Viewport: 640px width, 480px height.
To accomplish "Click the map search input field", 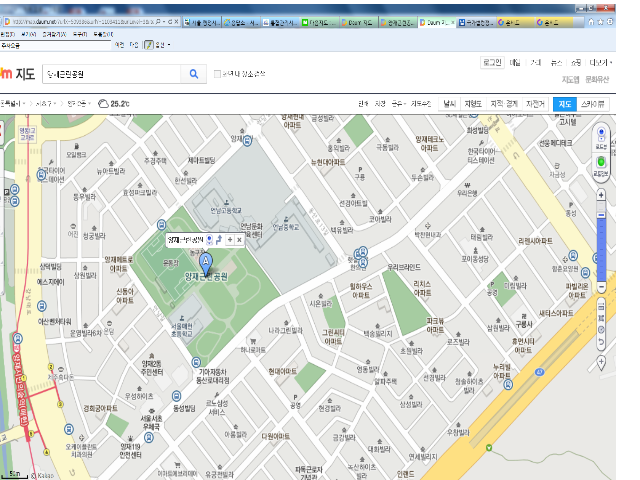I will (110, 74).
